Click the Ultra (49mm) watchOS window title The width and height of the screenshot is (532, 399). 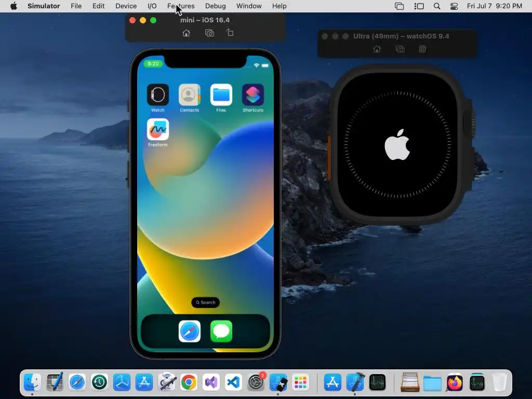point(401,36)
